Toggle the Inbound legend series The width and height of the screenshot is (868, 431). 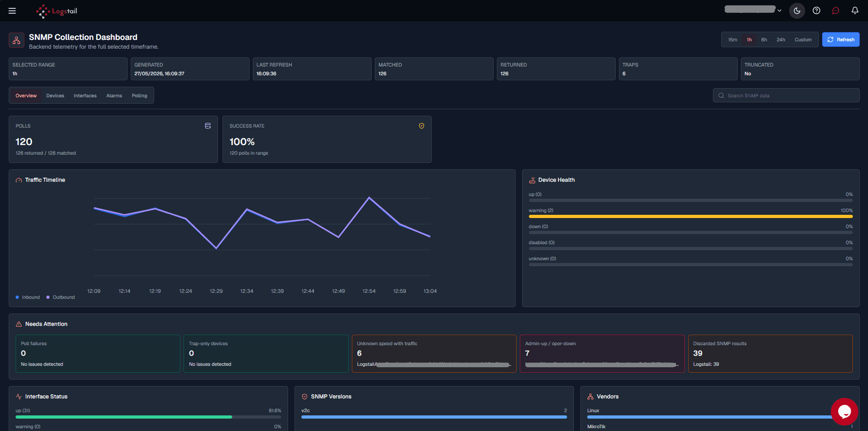pyautogui.click(x=28, y=297)
